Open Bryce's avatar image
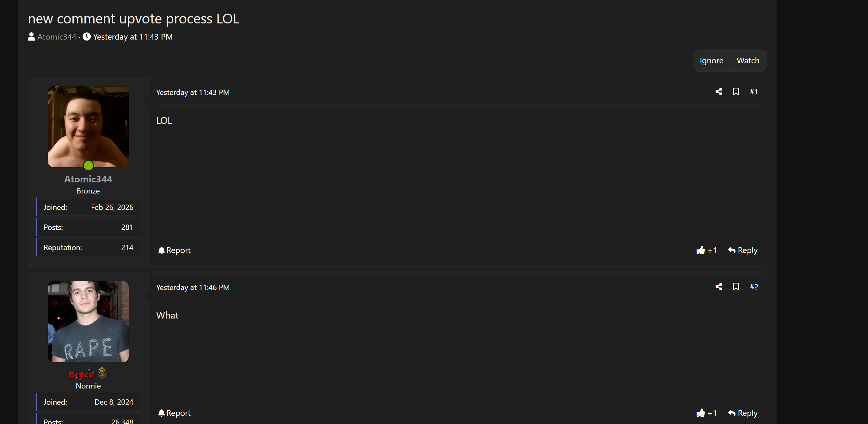Viewport: 868px width, 424px height. tap(88, 321)
